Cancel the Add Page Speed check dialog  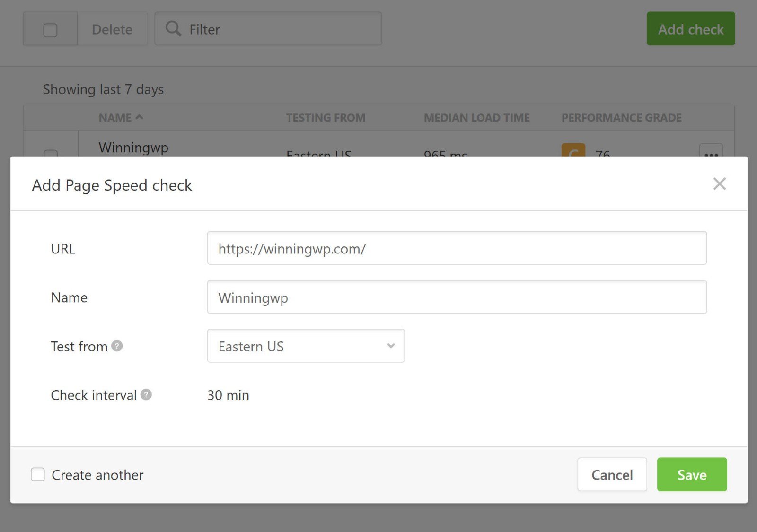coord(612,474)
